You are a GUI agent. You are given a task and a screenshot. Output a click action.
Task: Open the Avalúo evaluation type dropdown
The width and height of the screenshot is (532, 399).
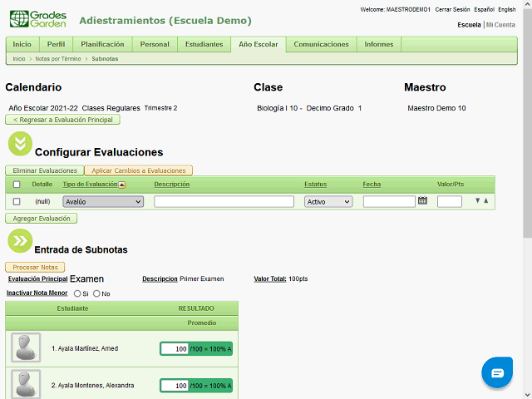(x=103, y=201)
